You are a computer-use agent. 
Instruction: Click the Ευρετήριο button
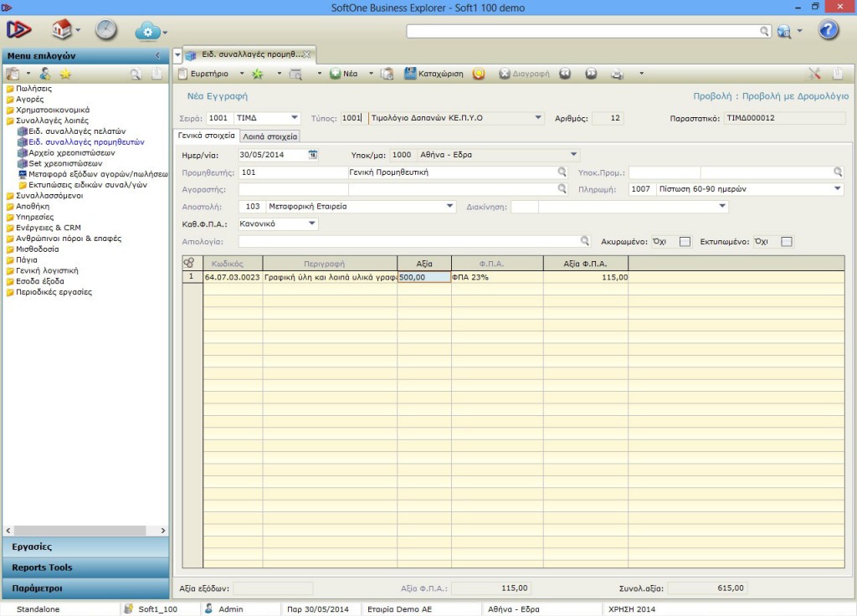(204, 74)
